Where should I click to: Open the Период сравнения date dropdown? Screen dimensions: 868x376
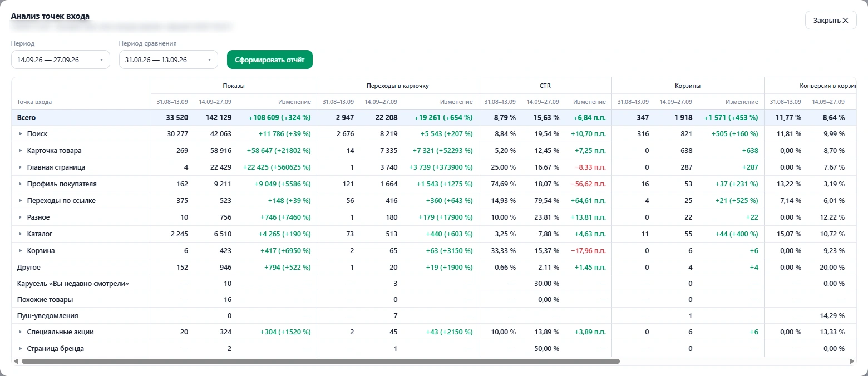tap(169, 60)
